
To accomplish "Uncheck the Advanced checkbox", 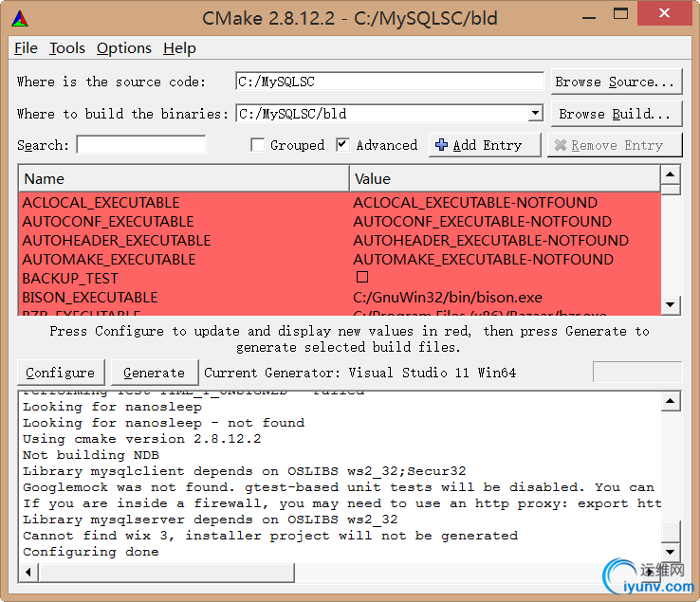I will click(x=342, y=145).
